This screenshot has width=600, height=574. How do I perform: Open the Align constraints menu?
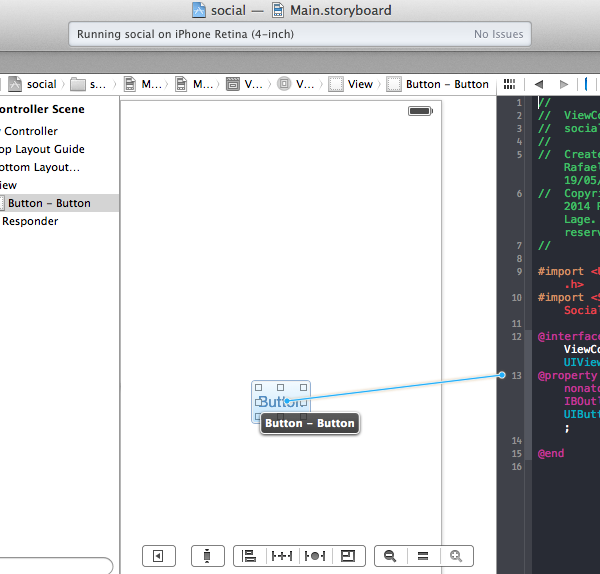pos(249,556)
